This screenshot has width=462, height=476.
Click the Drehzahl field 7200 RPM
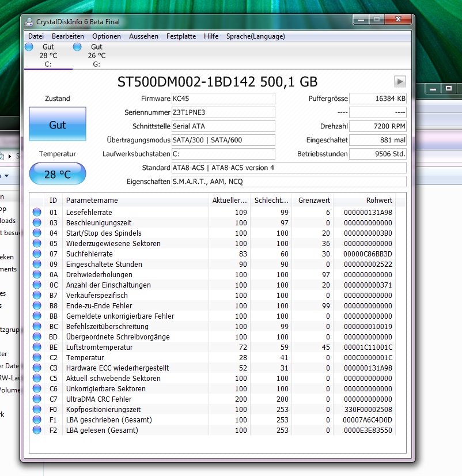pos(378,126)
